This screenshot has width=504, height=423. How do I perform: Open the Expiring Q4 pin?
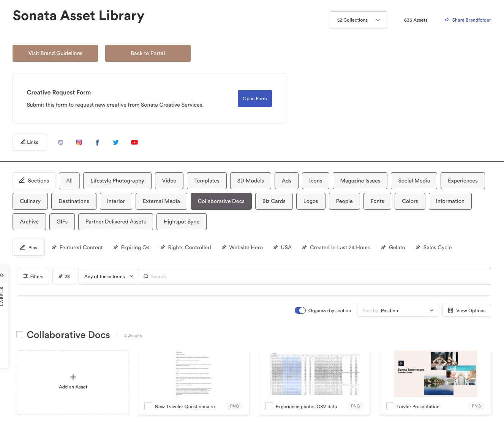click(131, 247)
